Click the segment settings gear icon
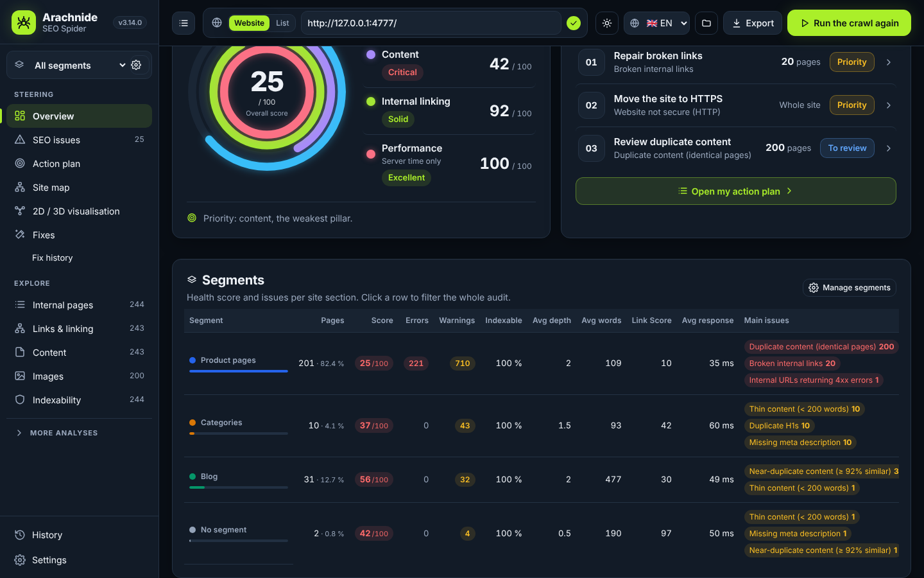Image resolution: width=924 pixels, height=578 pixels. (136, 65)
